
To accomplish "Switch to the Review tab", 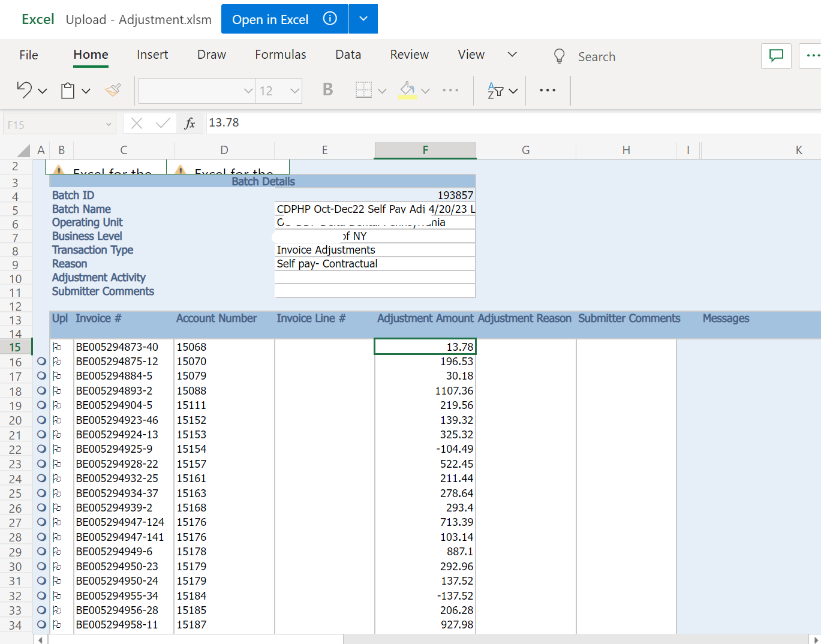I will pyautogui.click(x=410, y=55).
